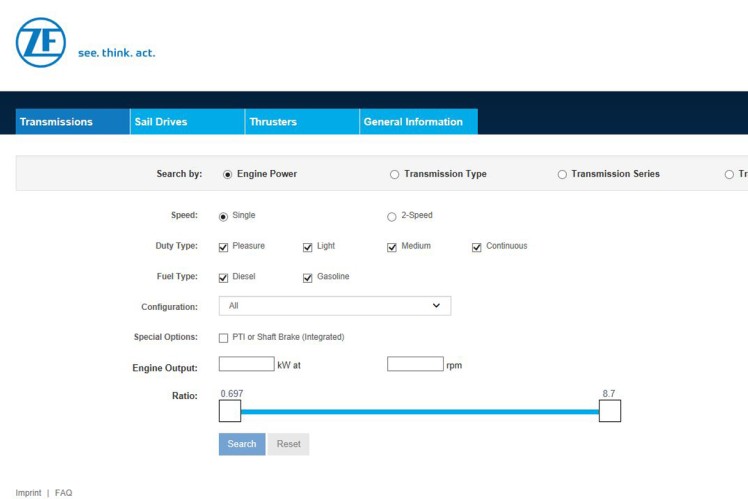Click the 'see. think. act.' slogan
This screenshot has height=499, width=748.
point(116,53)
